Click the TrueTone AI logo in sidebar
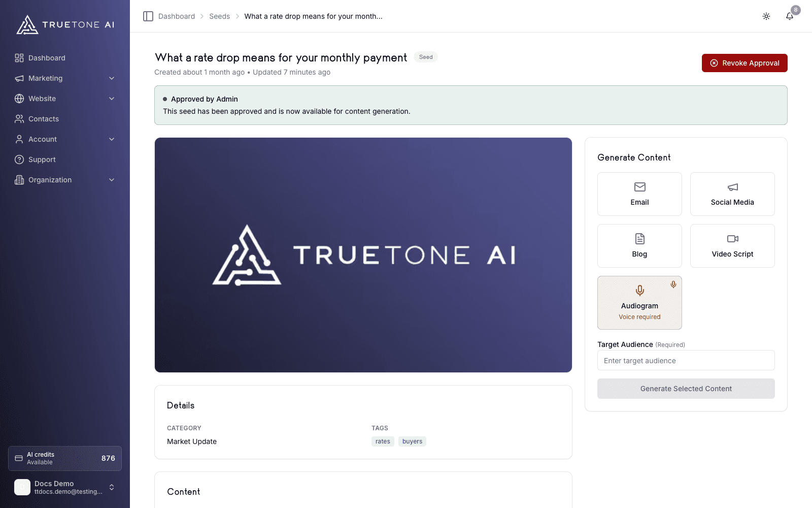This screenshot has height=508, width=812. [x=65, y=24]
